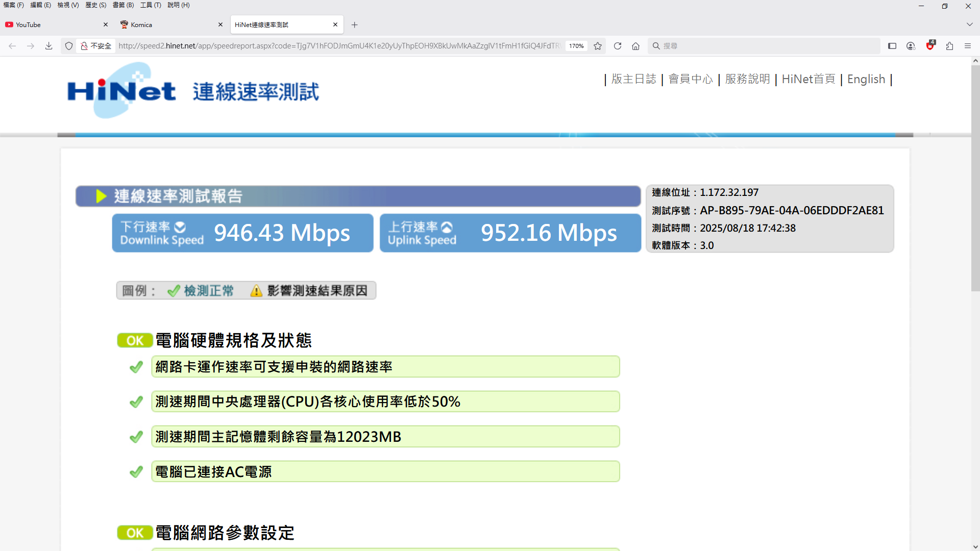Image resolution: width=980 pixels, height=551 pixels.
Task: Click the 搜尋 search box
Action: coord(764,46)
